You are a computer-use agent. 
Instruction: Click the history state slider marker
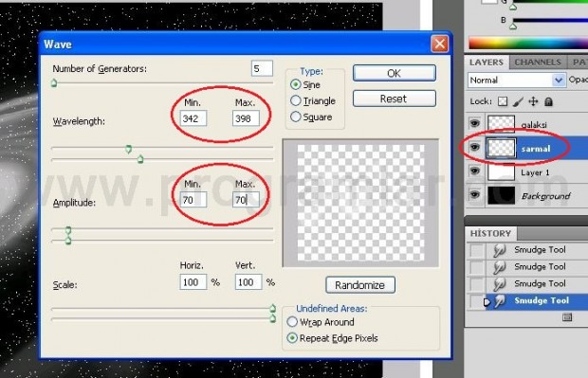coord(487,301)
